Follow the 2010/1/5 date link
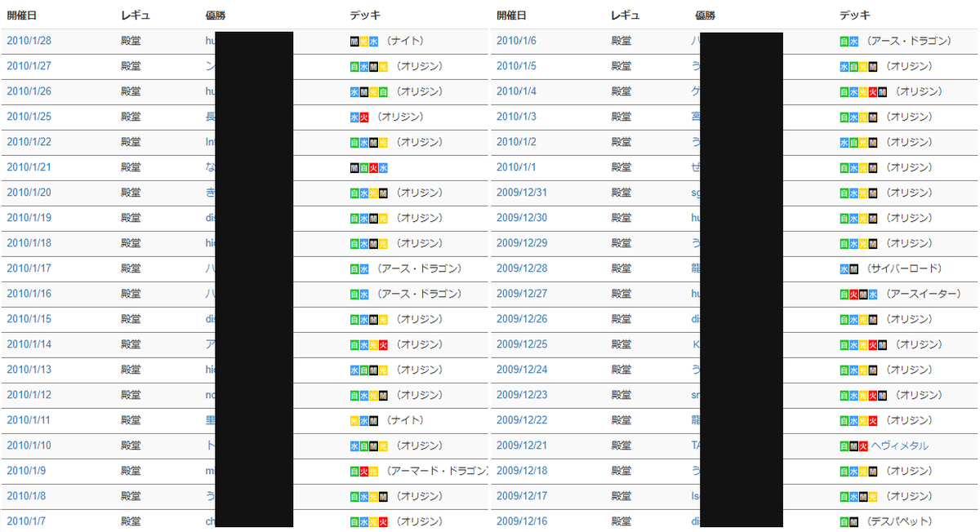 tap(516, 66)
